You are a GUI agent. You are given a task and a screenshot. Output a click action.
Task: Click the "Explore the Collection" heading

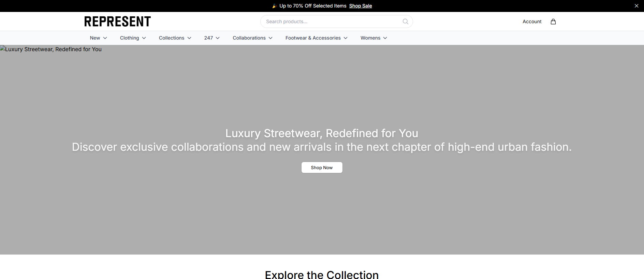[x=322, y=275]
